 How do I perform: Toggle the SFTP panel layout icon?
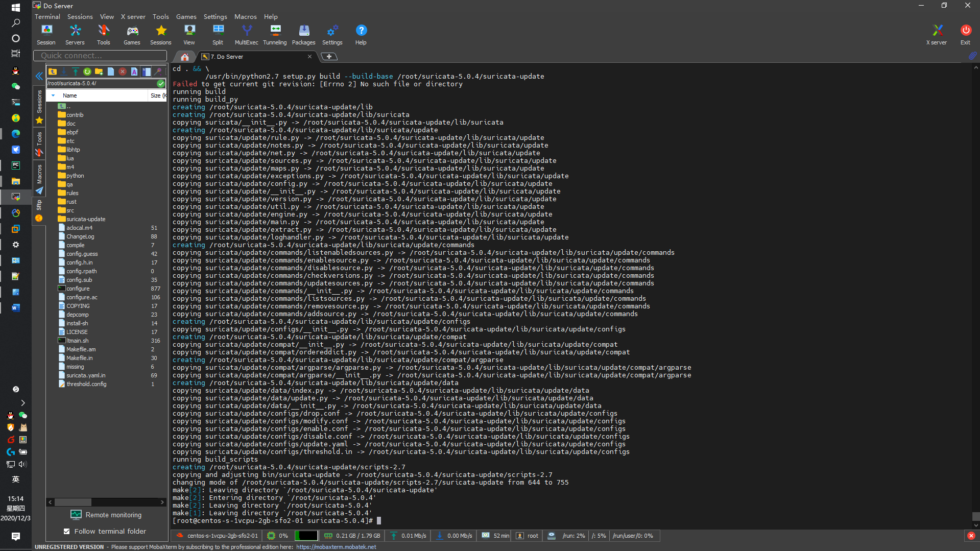tap(147, 71)
